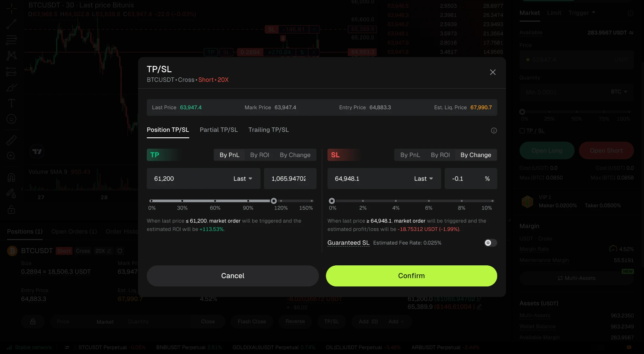Close the TP/SL dialog
644x354 pixels.
pyautogui.click(x=493, y=72)
